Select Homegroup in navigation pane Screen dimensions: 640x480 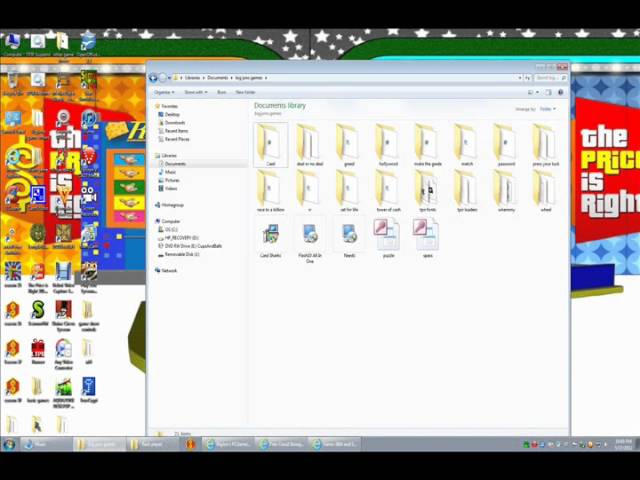tap(172, 205)
